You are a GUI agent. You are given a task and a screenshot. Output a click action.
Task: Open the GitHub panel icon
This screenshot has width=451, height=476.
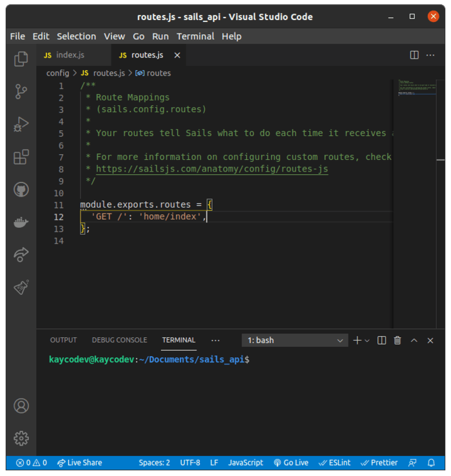[21, 190]
